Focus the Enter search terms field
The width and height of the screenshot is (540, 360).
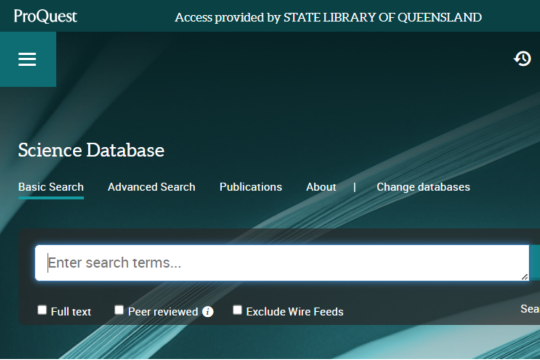[282, 263]
